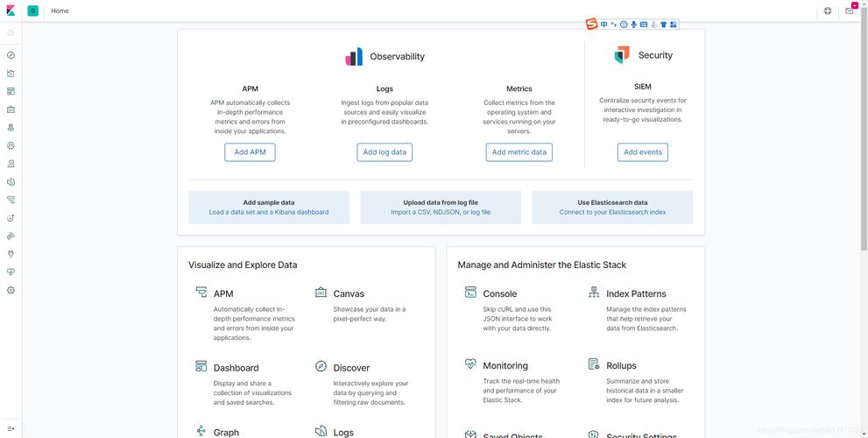Open Discover compass icon in sidebar
The height and width of the screenshot is (438, 868).
point(11,55)
